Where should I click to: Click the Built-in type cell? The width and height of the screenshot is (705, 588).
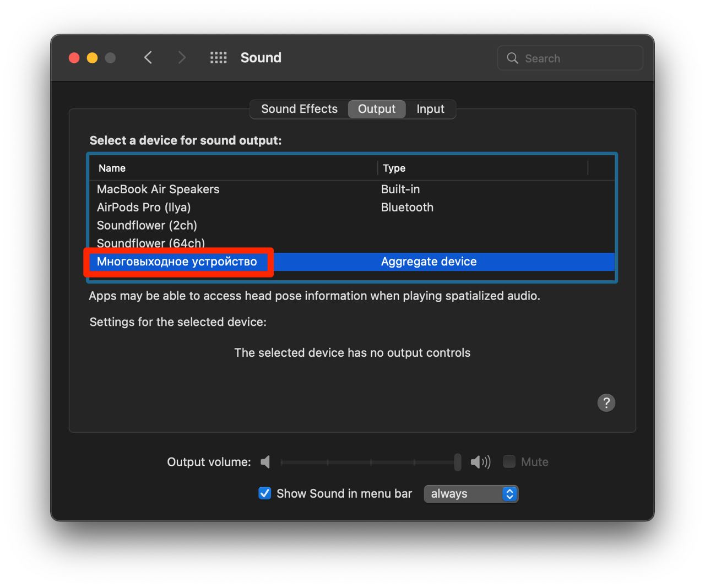tap(400, 189)
